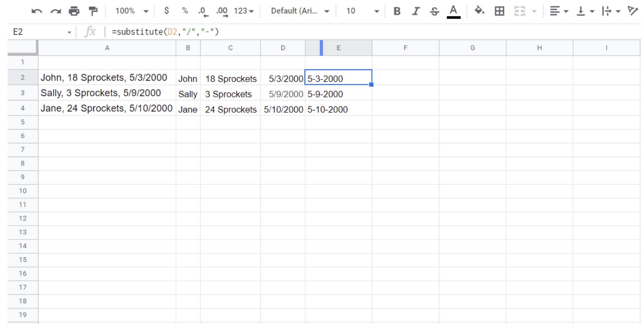Click cell with John, 18 Sprockets, 5/3/2000
The image size is (644, 329).
coord(107,77)
